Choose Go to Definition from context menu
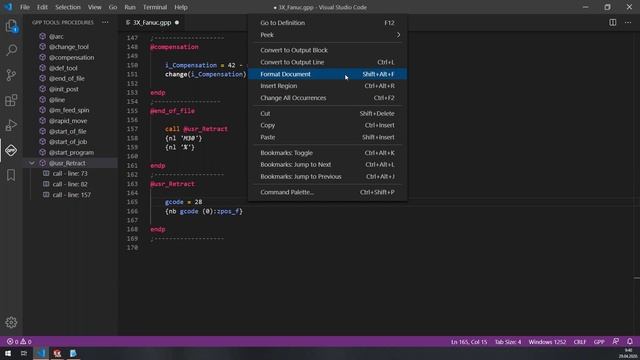Screen dimensions: 640x360 point(327,23)
